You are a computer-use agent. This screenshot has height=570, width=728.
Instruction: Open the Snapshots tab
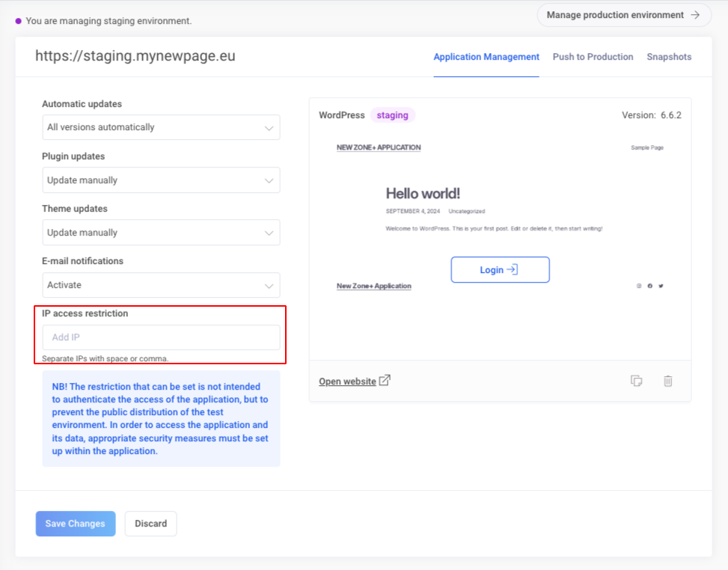[669, 57]
